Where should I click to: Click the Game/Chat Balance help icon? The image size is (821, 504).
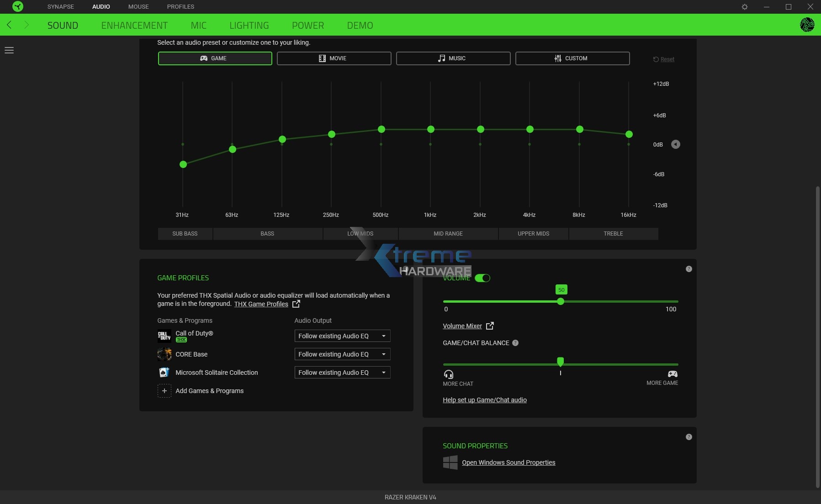tap(515, 343)
